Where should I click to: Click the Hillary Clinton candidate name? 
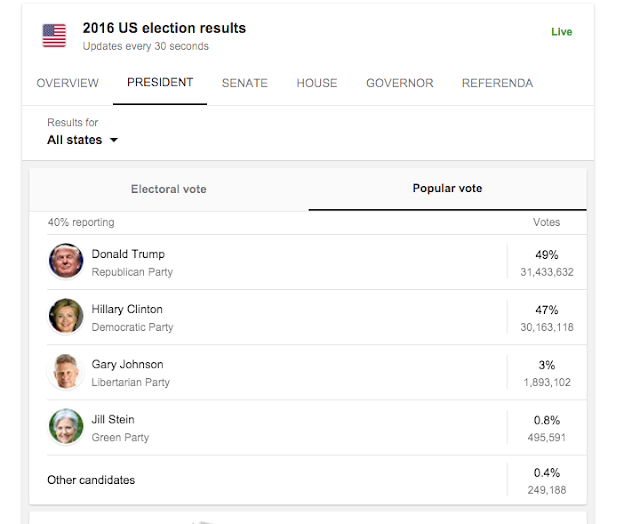127,309
